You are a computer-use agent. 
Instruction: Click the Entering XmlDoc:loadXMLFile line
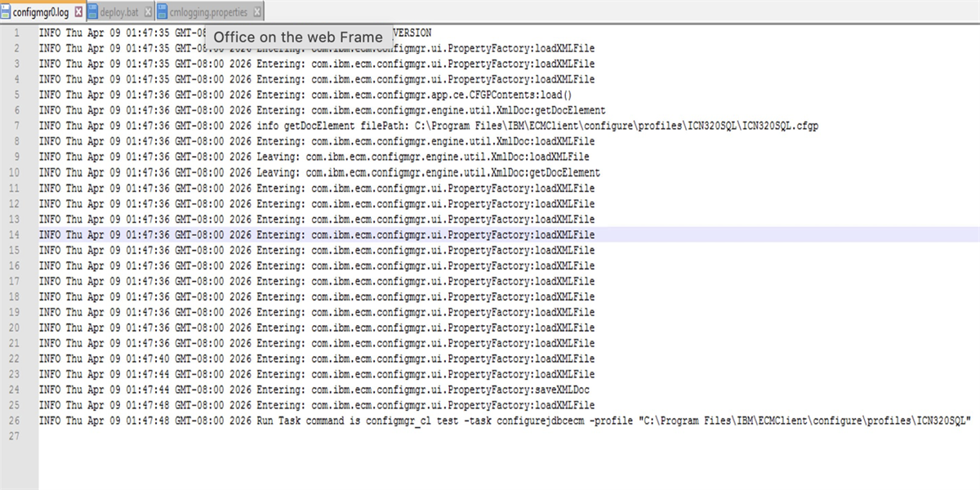(317, 141)
